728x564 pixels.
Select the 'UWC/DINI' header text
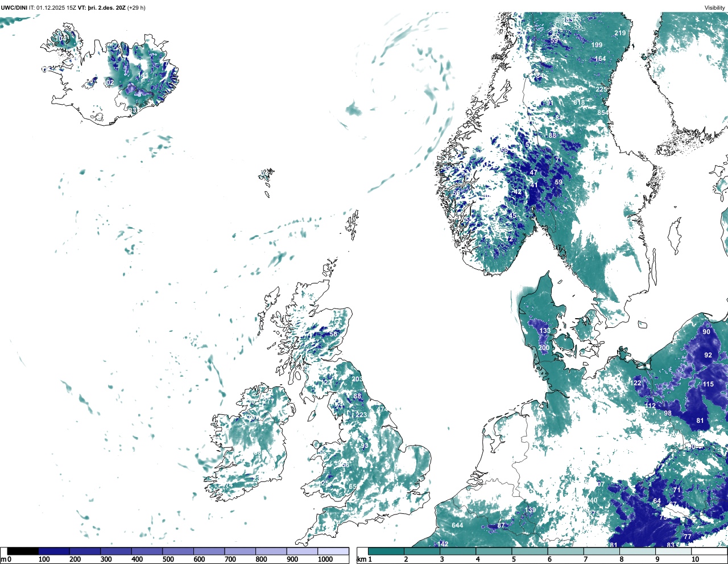[14, 8]
